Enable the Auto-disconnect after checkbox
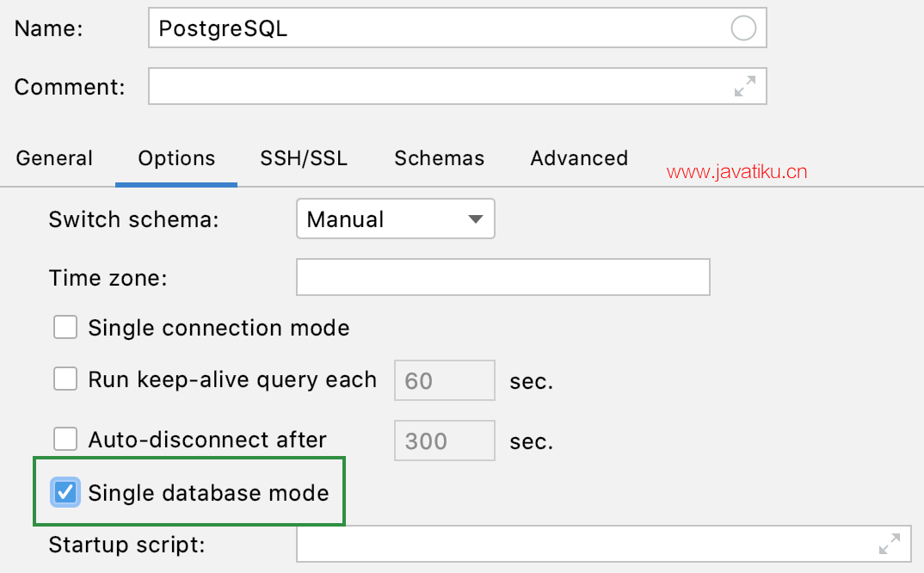Image resolution: width=924 pixels, height=573 pixels. 66,440
